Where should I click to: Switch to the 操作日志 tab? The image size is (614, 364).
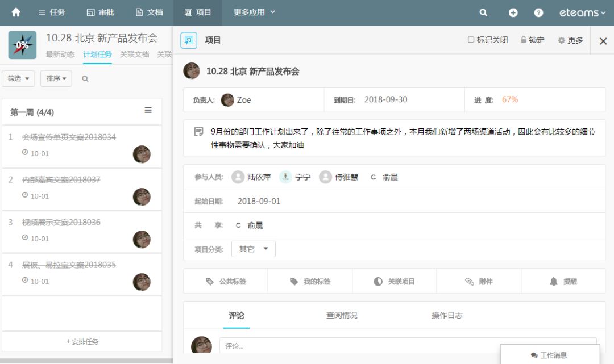(x=447, y=316)
